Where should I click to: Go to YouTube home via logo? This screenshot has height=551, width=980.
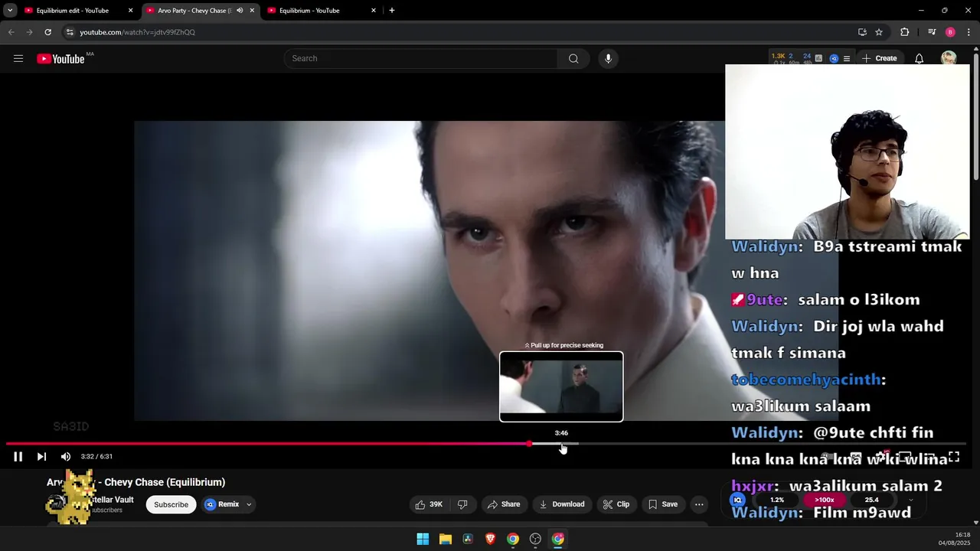60,59
